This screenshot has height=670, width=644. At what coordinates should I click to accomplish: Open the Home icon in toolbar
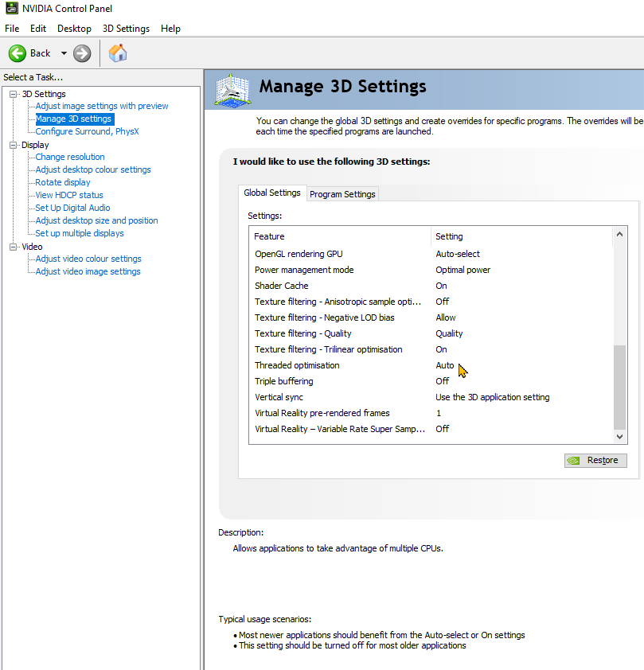118,53
